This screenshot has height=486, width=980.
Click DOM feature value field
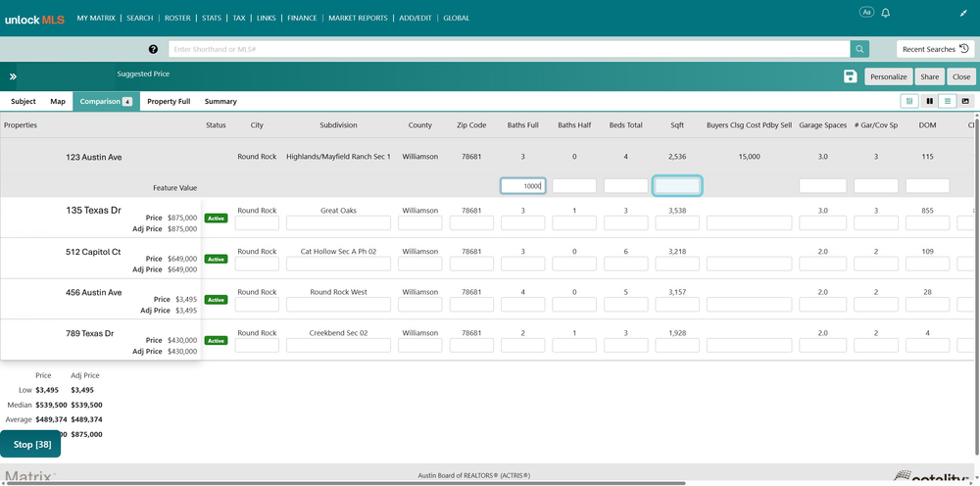pyautogui.click(x=927, y=186)
